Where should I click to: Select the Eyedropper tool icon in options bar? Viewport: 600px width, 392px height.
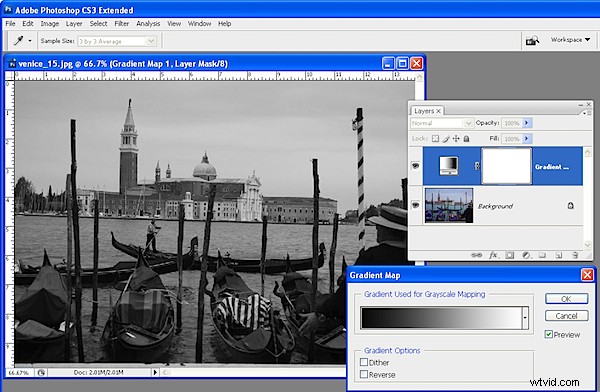click(18, 40)
